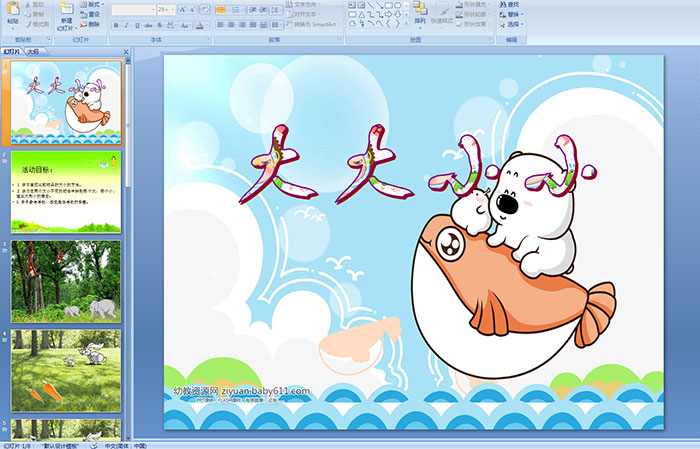Open Shape Outline (形状轮廓) menu
The image size is (700, 449).
(472, 14)
